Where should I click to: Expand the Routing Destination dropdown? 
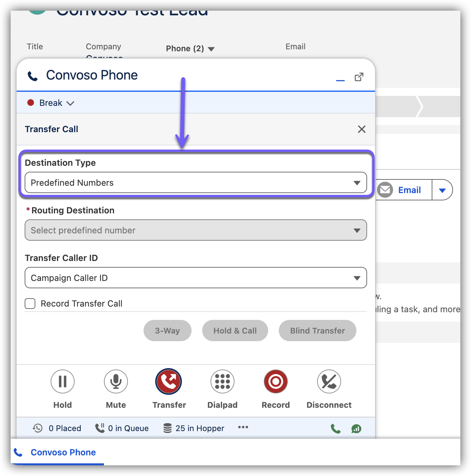pos(196,230)
